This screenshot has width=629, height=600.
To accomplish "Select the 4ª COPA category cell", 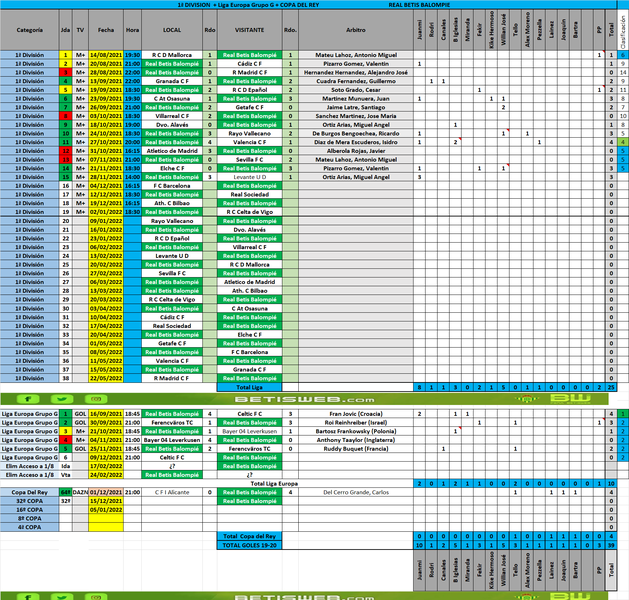I will tap(30, 527).
